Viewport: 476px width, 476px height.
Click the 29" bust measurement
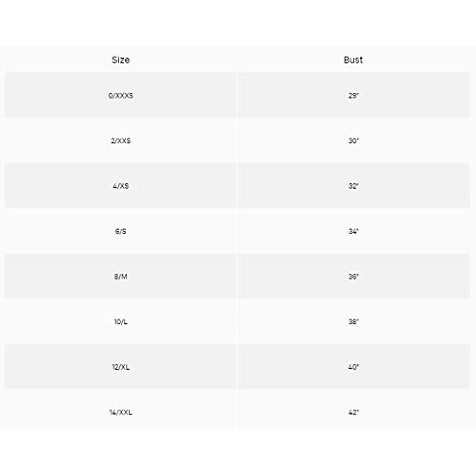pyautogui.click(x=353, y=96)
